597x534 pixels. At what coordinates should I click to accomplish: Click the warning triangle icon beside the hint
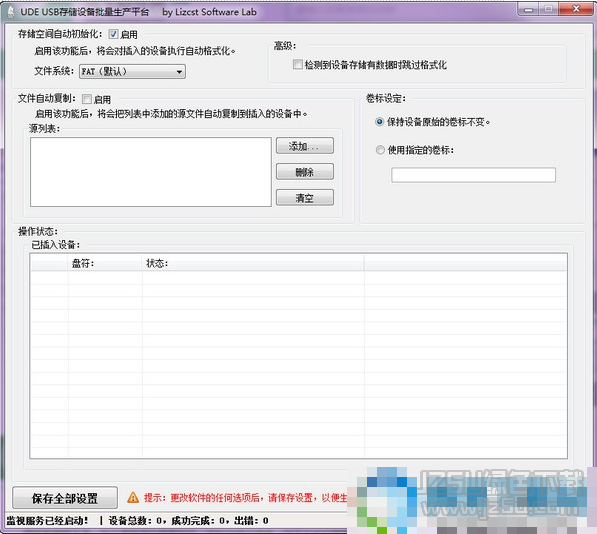pyautogui.click(x=133, y=497)
